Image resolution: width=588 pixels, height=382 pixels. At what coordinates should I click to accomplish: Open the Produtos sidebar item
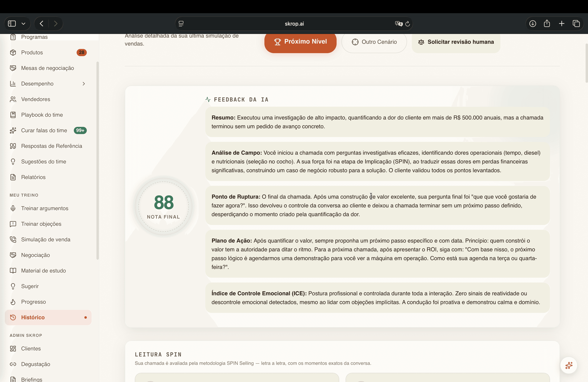48,52
